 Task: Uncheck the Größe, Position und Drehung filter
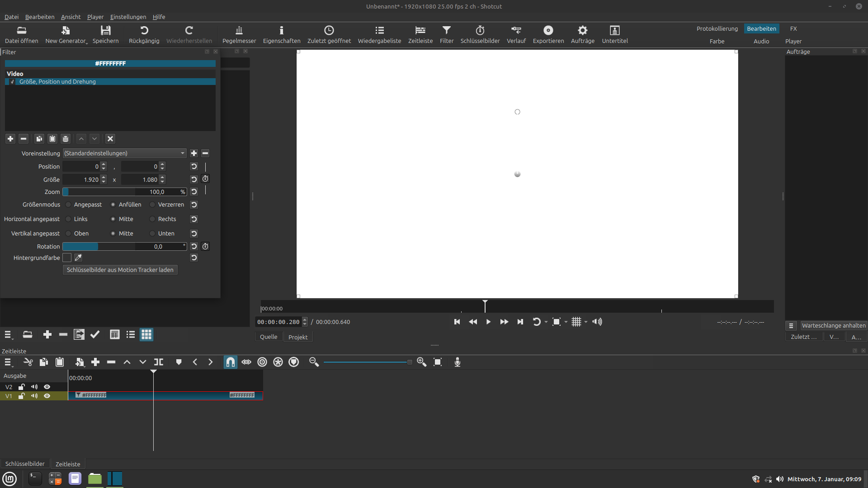[x=12, y=82]
